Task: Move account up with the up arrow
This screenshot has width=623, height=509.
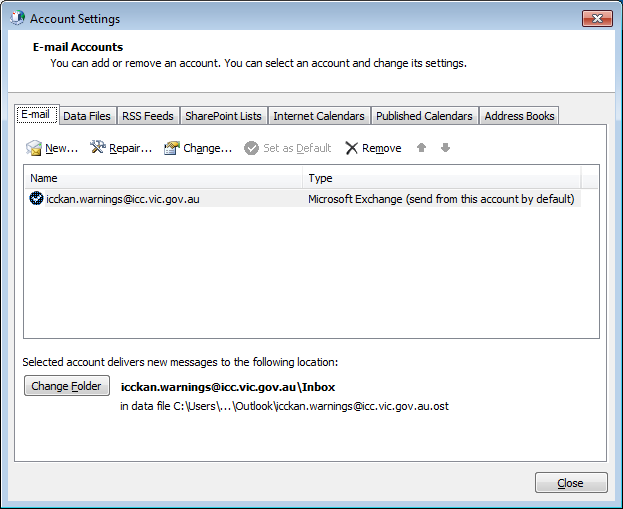Action: click(422, 148)
